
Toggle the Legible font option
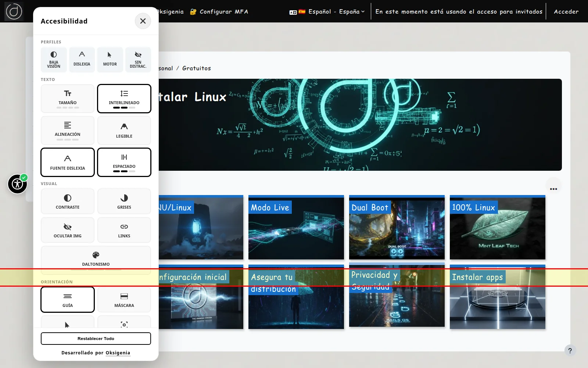point(124,130)
